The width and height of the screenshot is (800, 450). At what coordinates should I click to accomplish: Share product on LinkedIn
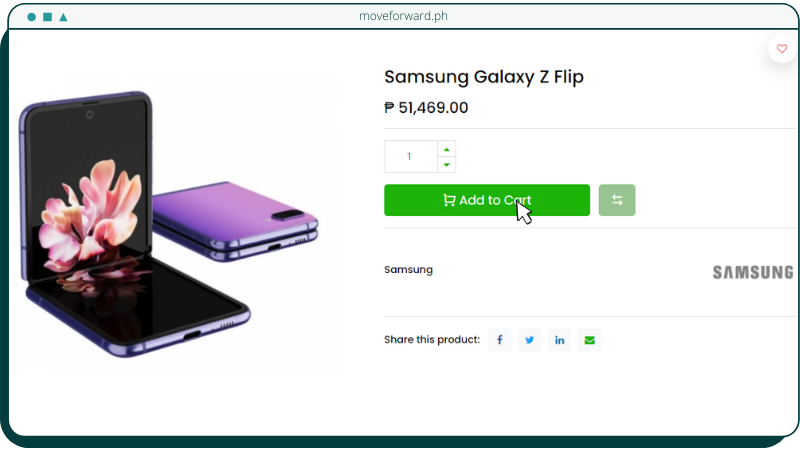click(x=559, y=340)
